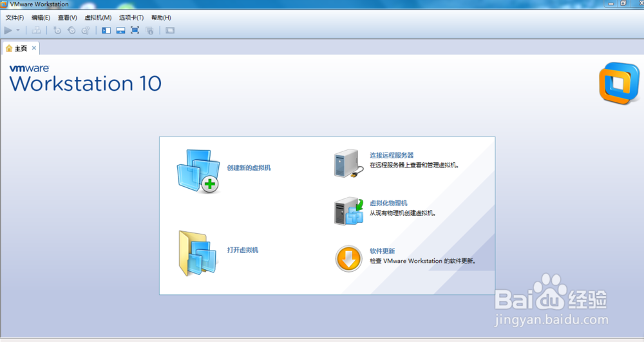Click the Send Ctrl+Alt+Del toolbar icon
This screenshot has width=644, height=342.
point(37,30)
